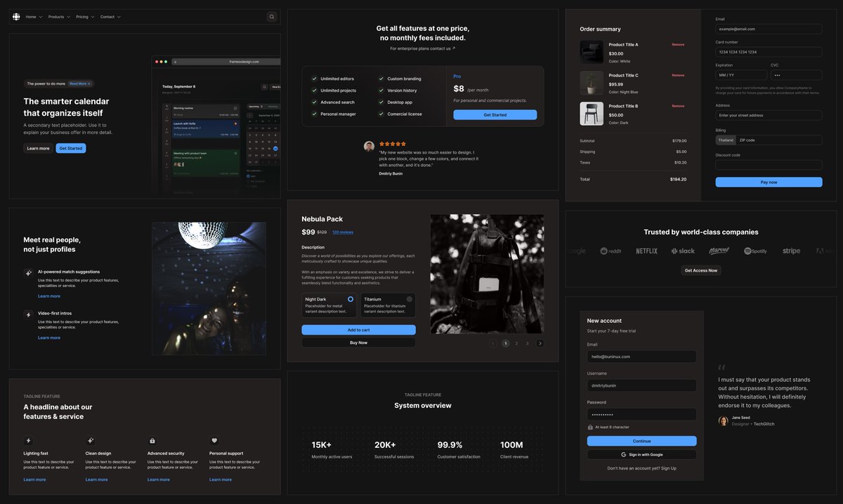Toggle the Custom branding checkmark

click(381, 79)
